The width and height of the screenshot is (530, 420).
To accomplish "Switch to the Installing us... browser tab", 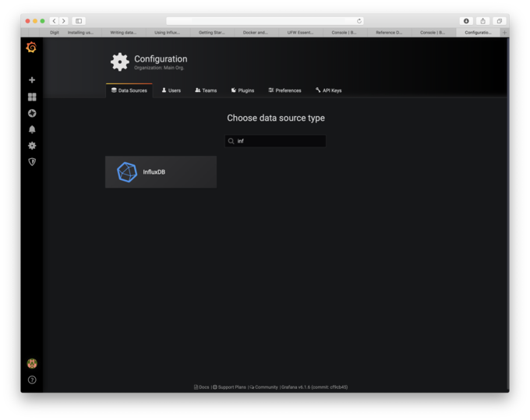I will 80,33.
